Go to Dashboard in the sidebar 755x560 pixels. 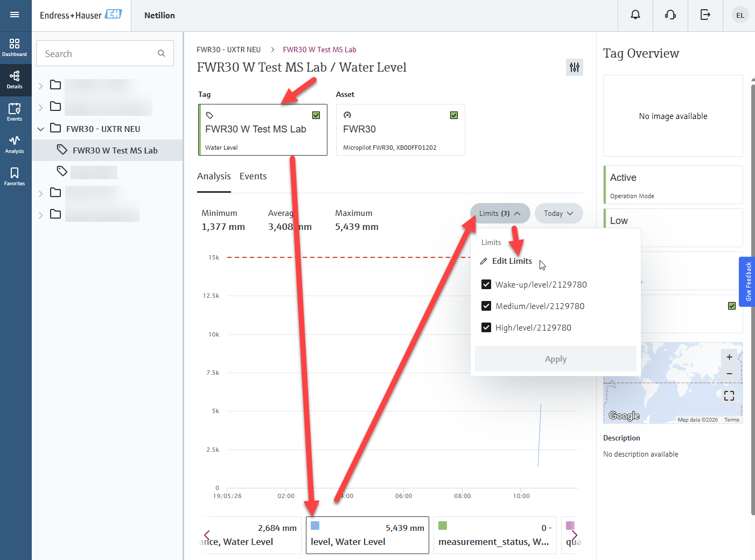pyautogui.click(x=15, y=47)
